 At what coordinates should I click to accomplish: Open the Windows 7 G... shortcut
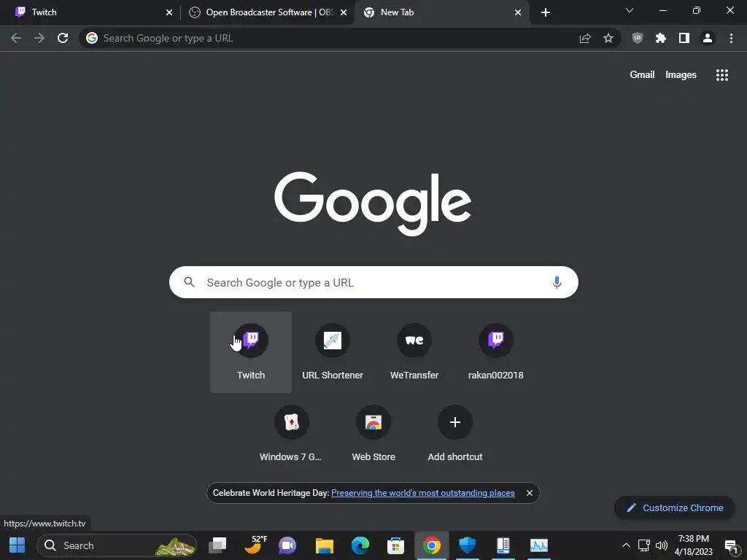tap(291, 434)
